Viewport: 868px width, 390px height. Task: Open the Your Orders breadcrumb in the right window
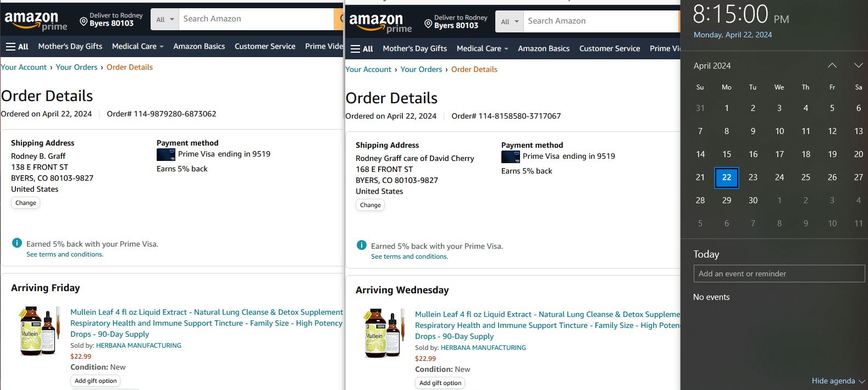pyautogui.click(x=421, y=69)
